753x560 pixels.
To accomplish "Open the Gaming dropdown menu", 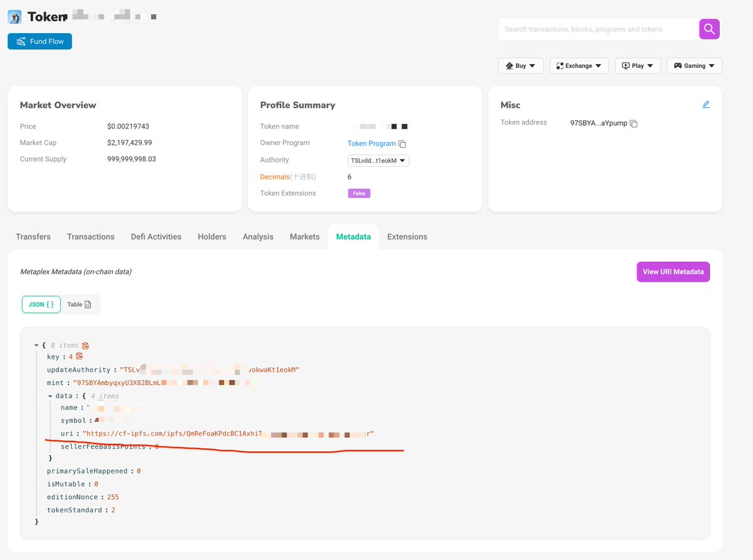I will point(694,66).
